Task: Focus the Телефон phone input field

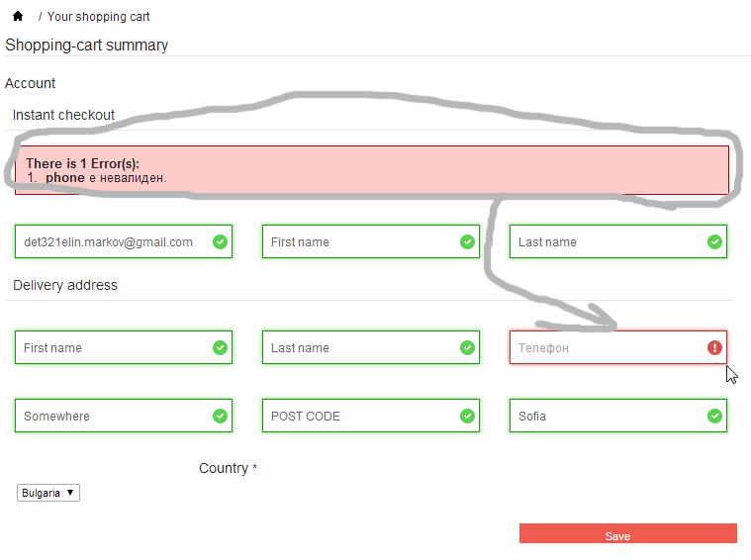Action: 617,348
